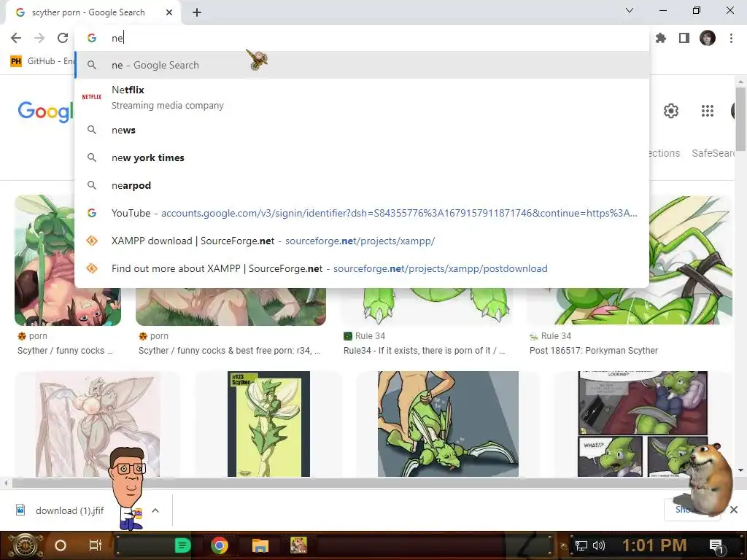
Task: Open the Chrome side panel icon
Action: [684, 38]
